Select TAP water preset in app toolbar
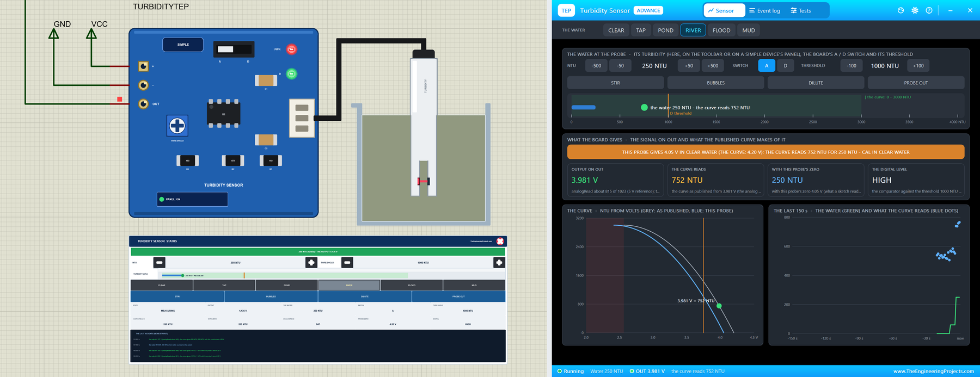This screenshot has height=377, width=980. point(641,30)
